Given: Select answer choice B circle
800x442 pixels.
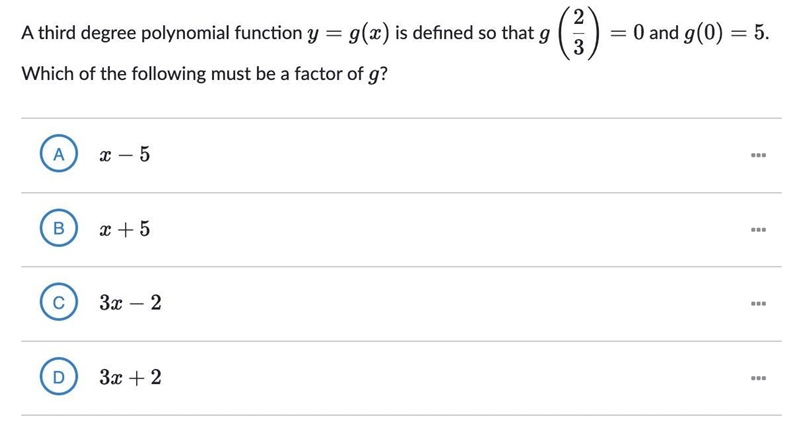Looking at the screenshot, I should 59,228.
